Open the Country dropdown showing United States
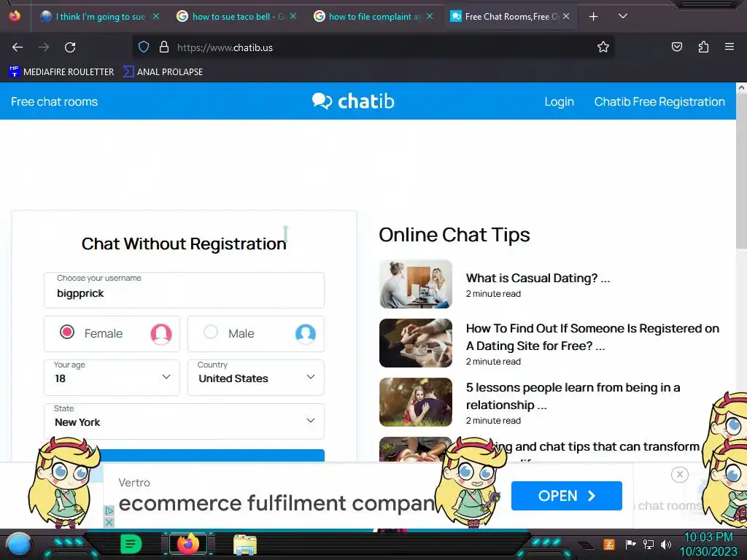The image size is (747, 560). 256,378
